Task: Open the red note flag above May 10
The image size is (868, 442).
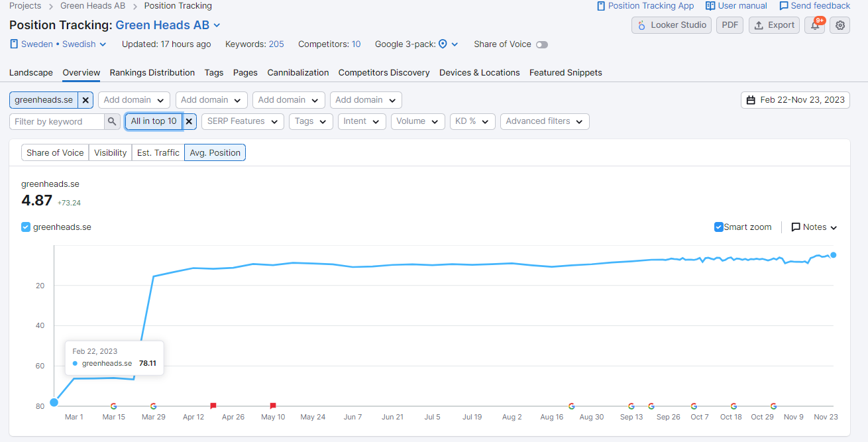Action: [x=273, y=406]
